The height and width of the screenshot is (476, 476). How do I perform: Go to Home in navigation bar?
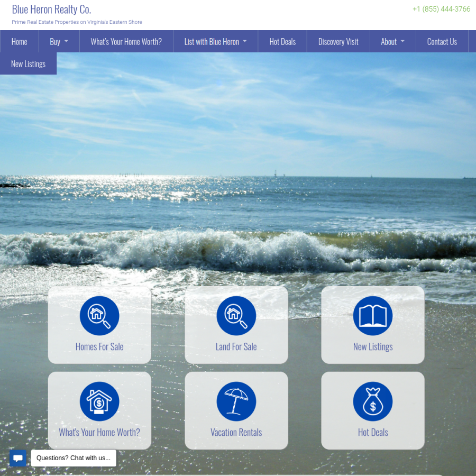(x=19, y=42)
